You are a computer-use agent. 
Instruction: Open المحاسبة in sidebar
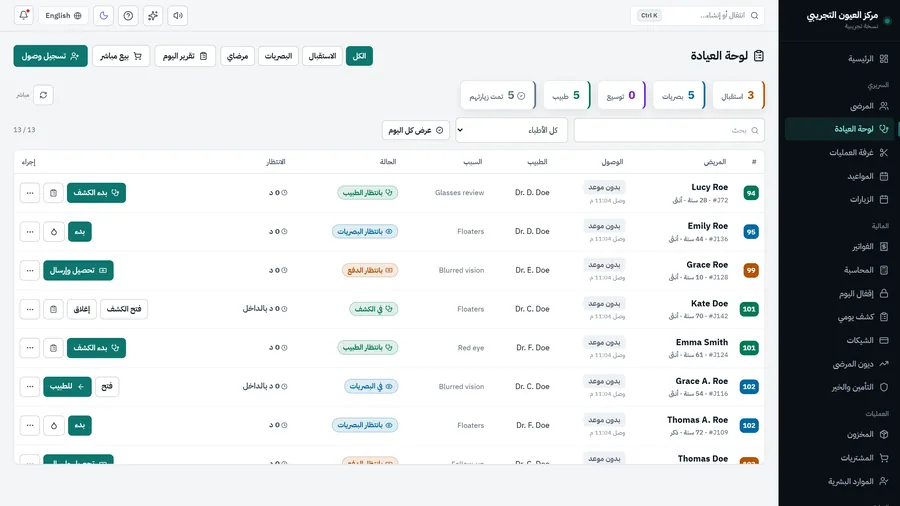tap(840, 270)
